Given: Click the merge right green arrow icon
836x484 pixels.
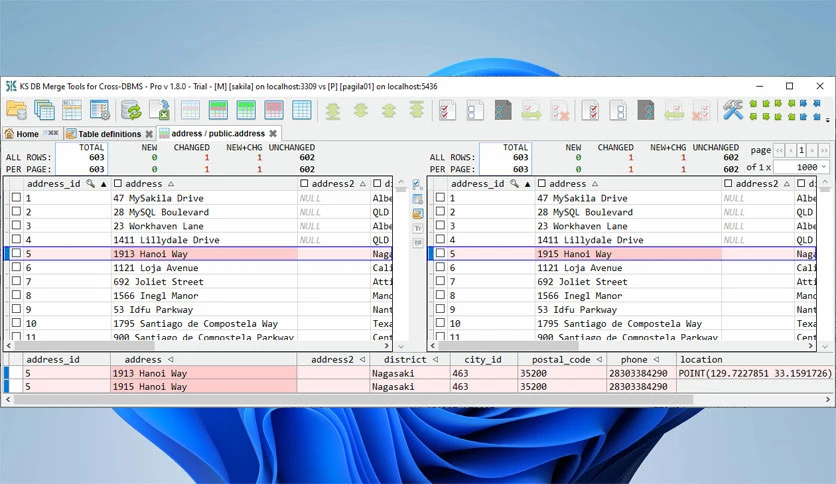Looking at the screenshot, I should 531,111.
